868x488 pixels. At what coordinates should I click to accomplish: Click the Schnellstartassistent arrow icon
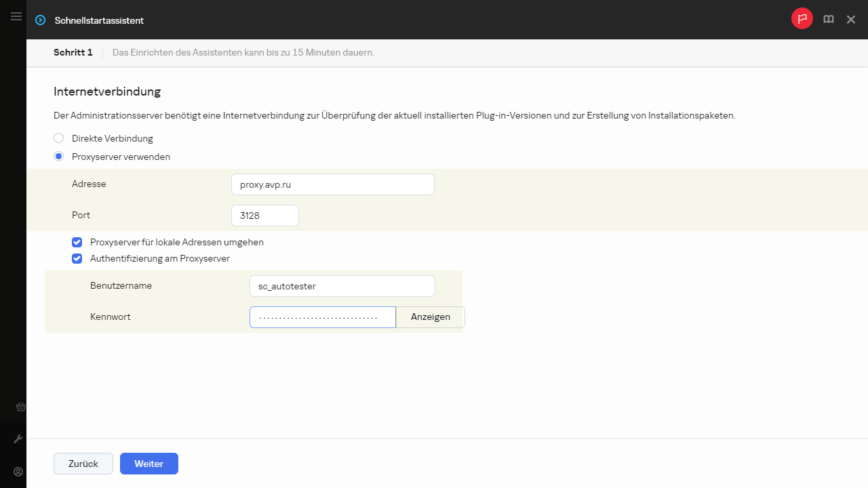(x=40, y=20)
